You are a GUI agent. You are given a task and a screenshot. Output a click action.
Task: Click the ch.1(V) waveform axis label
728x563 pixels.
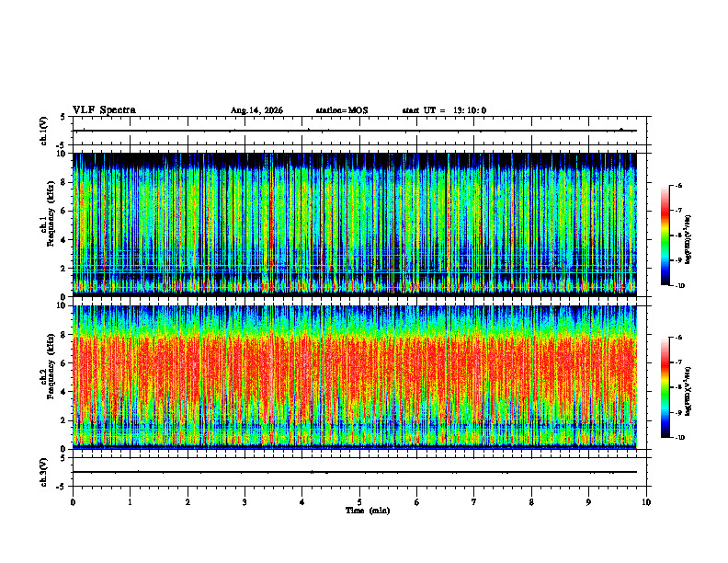pos(44,131)
